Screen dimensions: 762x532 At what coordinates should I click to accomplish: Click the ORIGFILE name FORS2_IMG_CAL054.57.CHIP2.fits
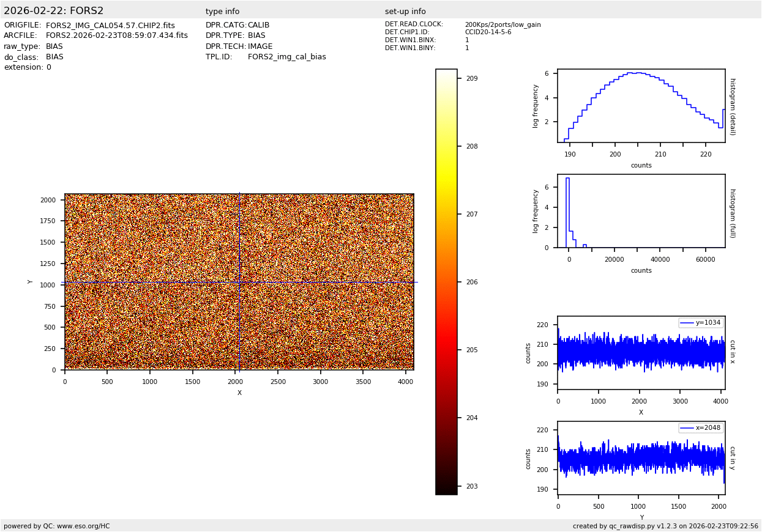110,26
